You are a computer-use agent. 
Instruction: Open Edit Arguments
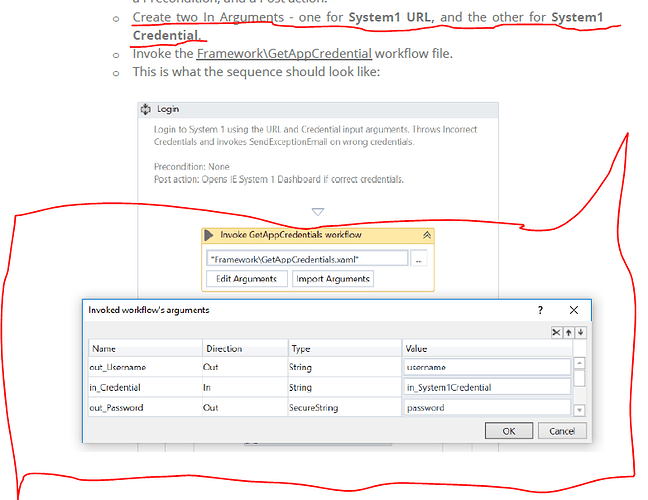(247, 279)
